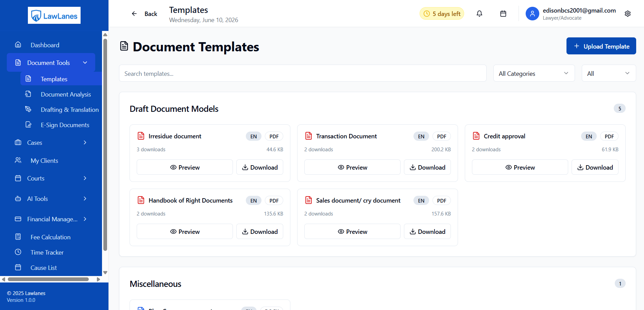This screenshot has width=644, height=310.
Task: Open the notifications bell icon
Action: click(x=479, y=14)
